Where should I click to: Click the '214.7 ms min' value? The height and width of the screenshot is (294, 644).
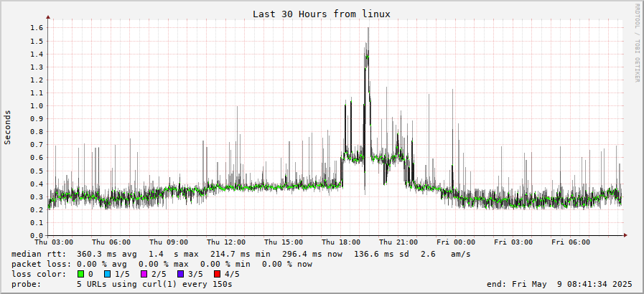click(241, 255)
